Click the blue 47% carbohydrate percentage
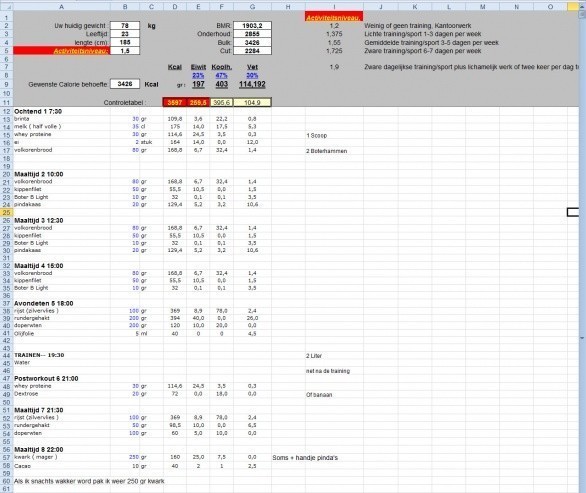Image resolution: width=586 pixels, height=493 pixels. (x=222, y=76)
